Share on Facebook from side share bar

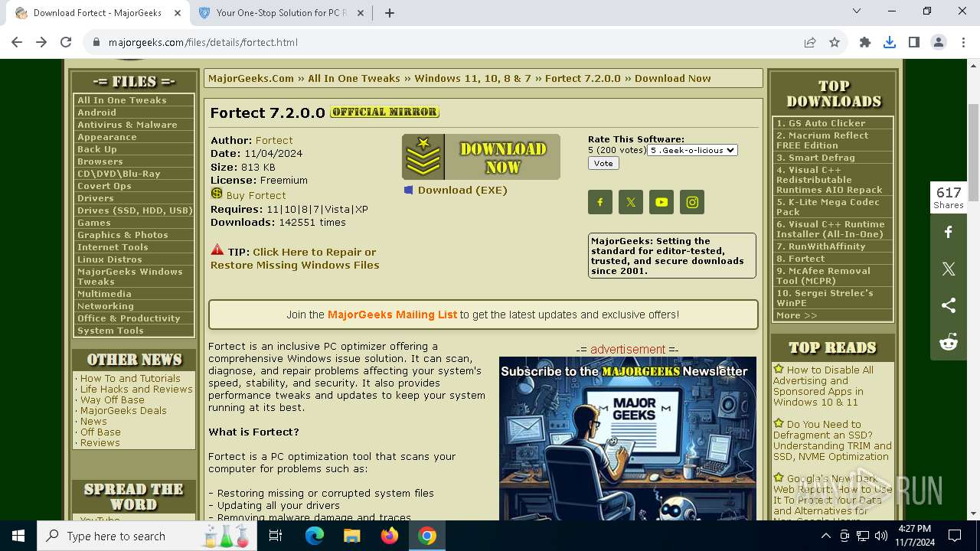click(949, 232)
